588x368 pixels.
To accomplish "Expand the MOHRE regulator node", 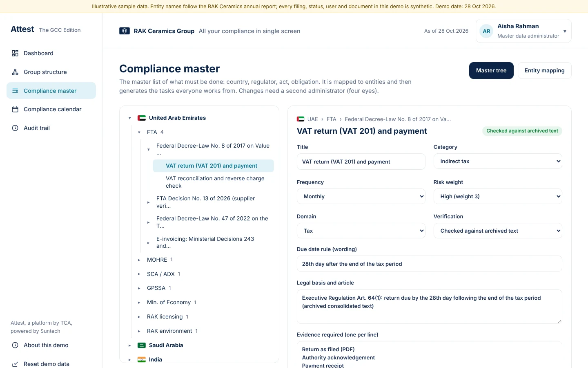I will (x=139, y=260).
